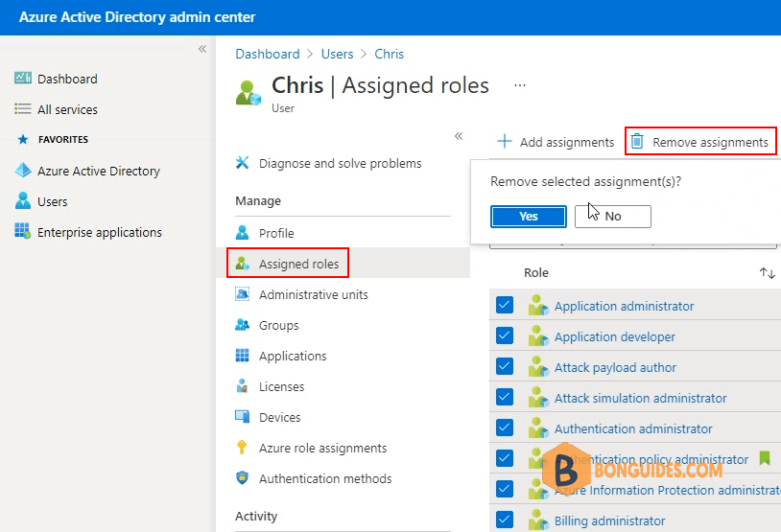Open the Application administrator role link

point(624,306)
